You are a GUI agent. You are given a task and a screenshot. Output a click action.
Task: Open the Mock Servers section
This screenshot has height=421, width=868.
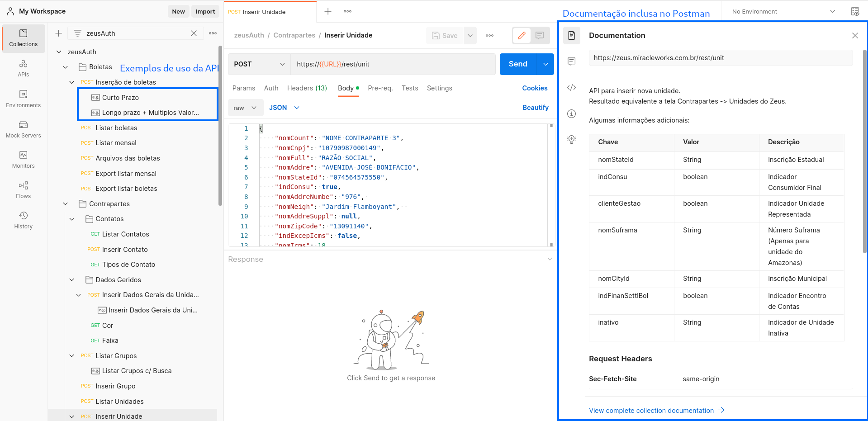coord(24,129)
